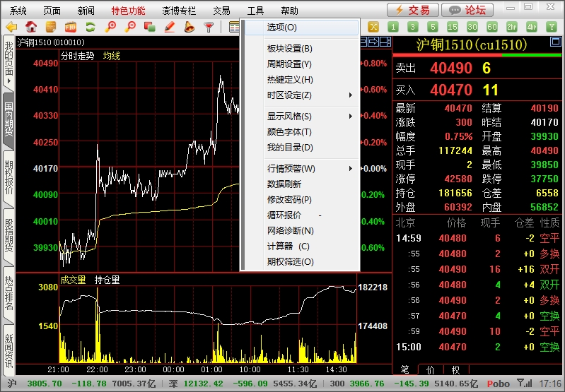The image size is (565, 392).
Task: Open the 特色功能 menu in menu bar
Action: (128, 11)
